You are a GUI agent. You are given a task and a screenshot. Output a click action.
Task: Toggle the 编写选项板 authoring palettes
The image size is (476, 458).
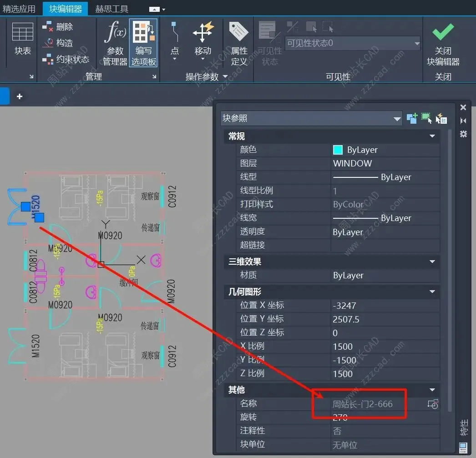click(144, 43)
